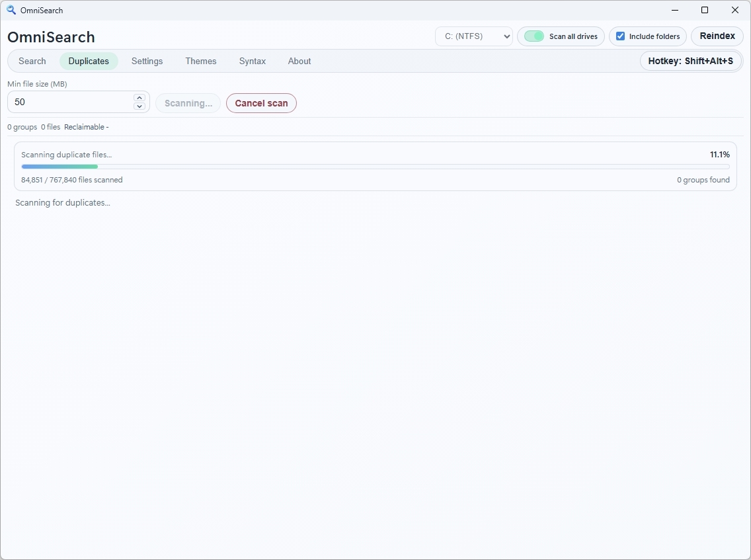Viewport: 751px width, 560px height.
Task: View the About tab
Action: (299, 61)
